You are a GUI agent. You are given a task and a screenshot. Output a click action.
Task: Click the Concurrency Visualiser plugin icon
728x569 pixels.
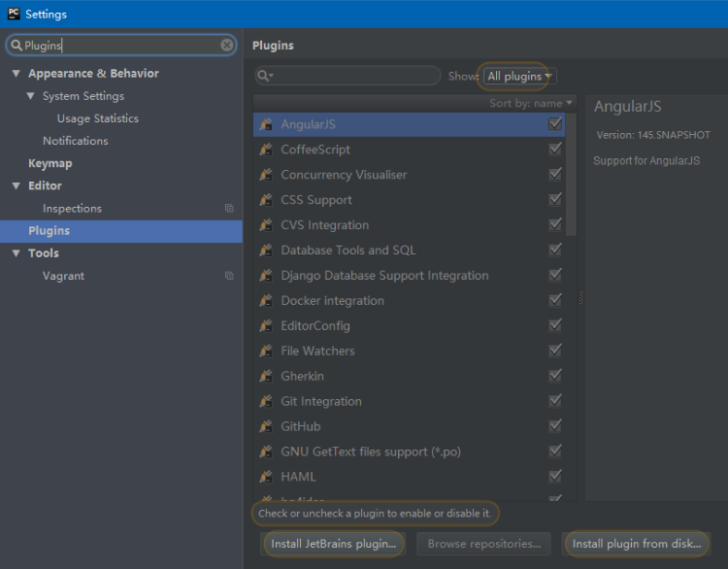[266, 175]
